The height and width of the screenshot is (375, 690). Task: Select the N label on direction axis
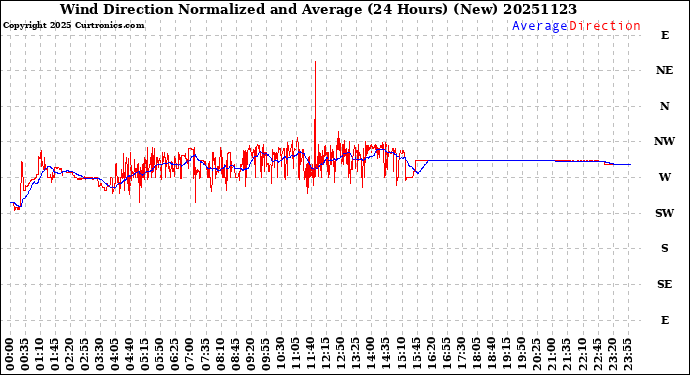pos(664,106)
